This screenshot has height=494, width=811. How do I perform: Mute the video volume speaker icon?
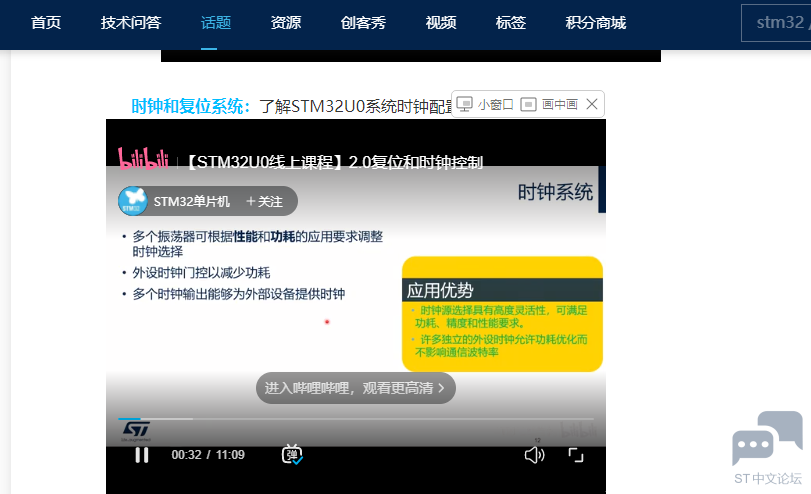(x=534, y=455)
